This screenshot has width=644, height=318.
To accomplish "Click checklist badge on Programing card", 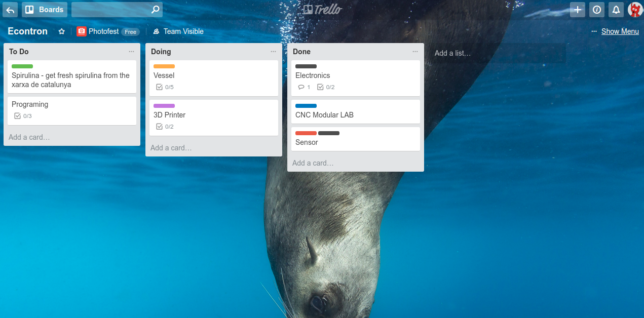I will pos(23,116).
